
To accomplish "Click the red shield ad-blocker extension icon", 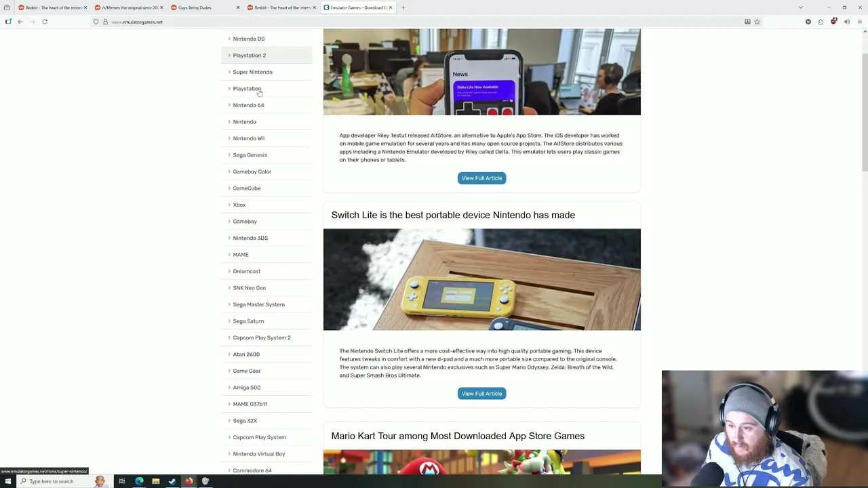I will [x=834, y=22].
